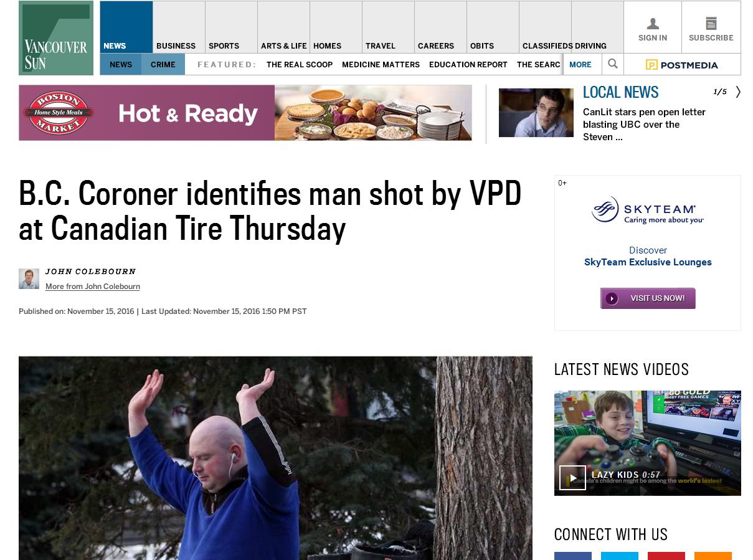The image size is (753, 560).
Task: Advance Local News carousel with next arrow
Action: [x=738, y=92]
